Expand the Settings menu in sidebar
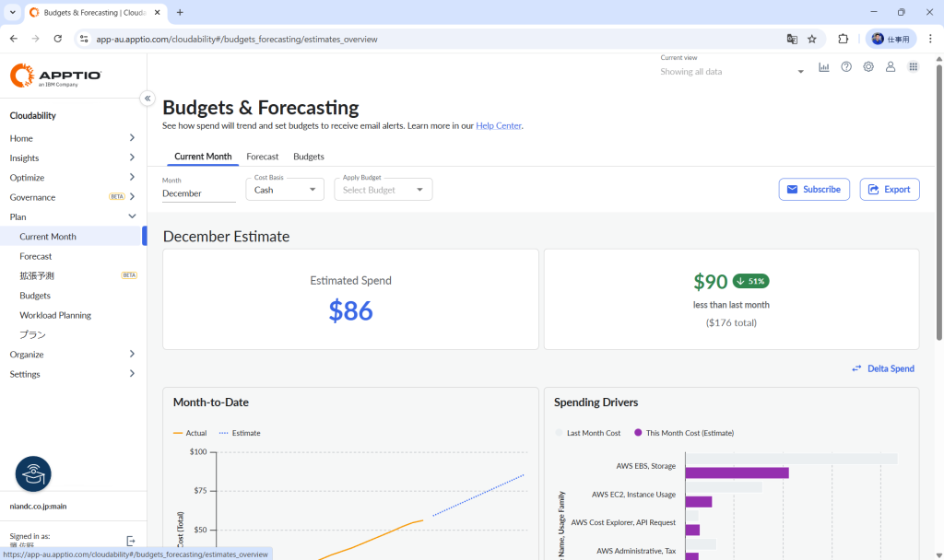The width and height of the screenshot is (944, 560). 73,374
